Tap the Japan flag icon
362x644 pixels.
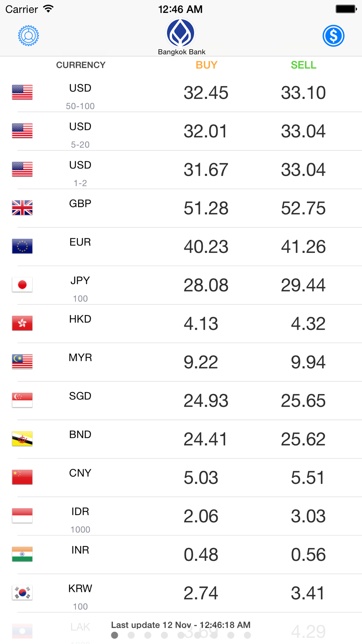click(x=22, y=285)
